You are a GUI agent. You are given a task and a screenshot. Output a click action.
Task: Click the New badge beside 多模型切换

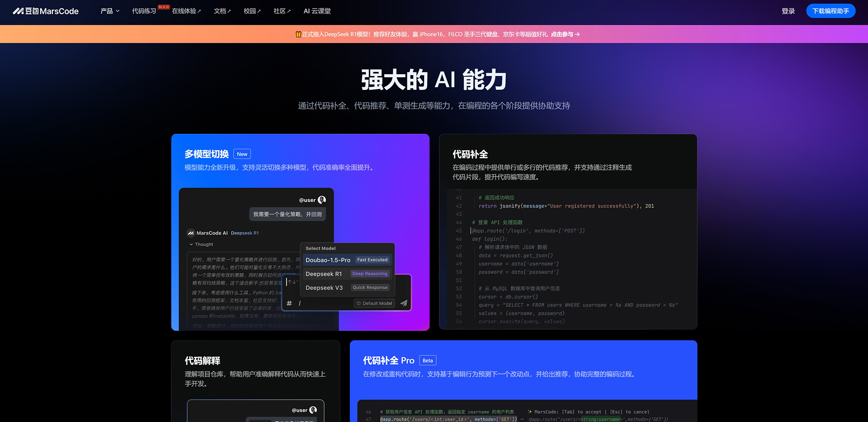pyautogui.click(x=242, y=154)
